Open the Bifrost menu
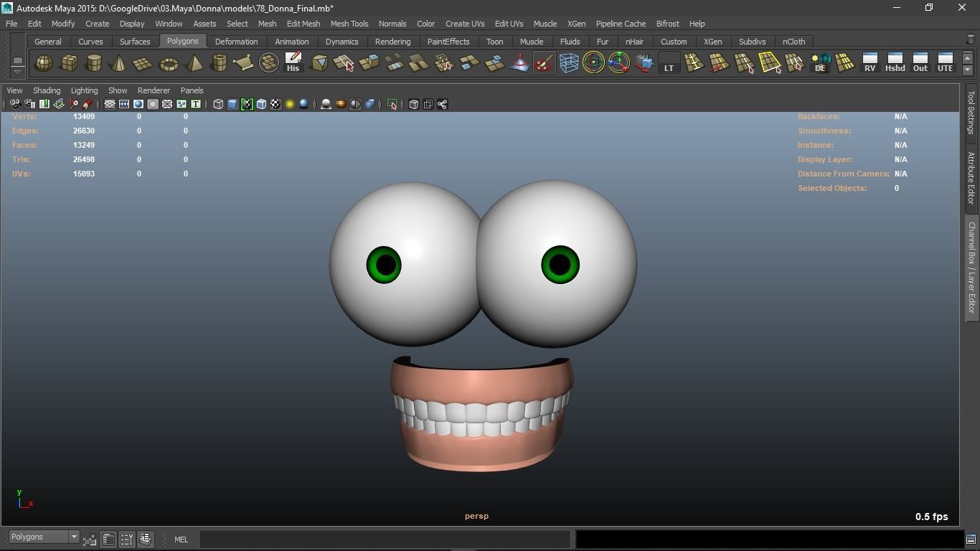Image resolution: width=980 pixels, height=551 pixels. [x=667, y=24]
